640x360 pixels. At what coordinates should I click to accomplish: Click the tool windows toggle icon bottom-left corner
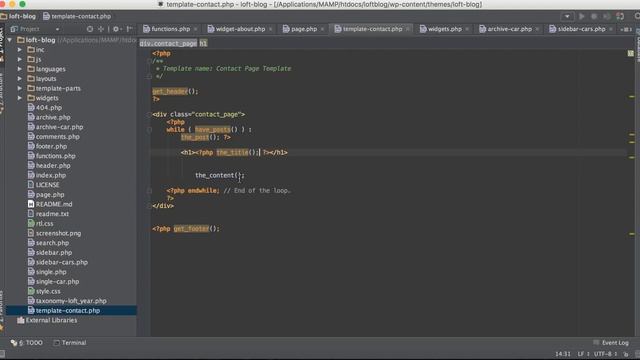pyautogui.click(x=2, y=354)
